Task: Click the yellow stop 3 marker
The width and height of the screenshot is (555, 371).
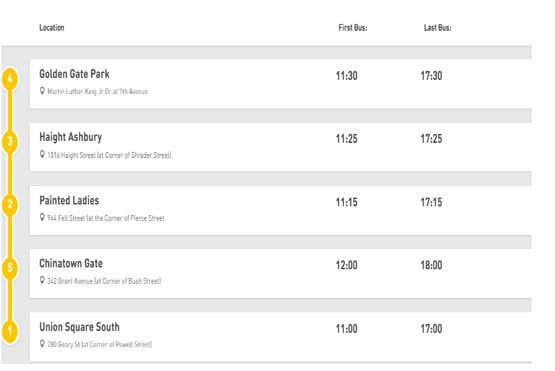Action: click(x=10, y=142)
